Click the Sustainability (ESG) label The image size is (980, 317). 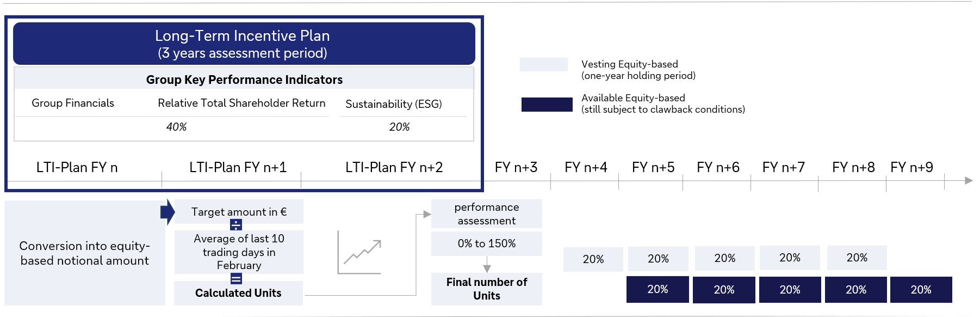click(393, 104)
